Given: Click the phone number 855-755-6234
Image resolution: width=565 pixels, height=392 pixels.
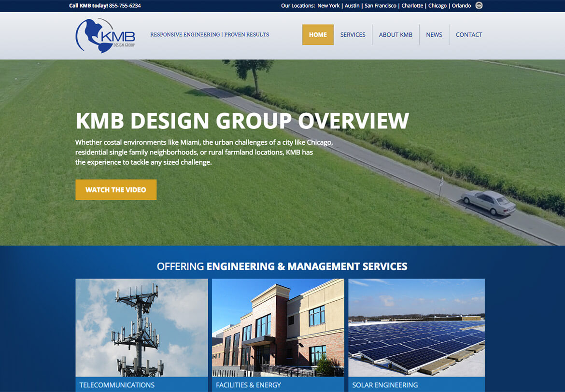Looking at the screenshot, I should point(125,6).
